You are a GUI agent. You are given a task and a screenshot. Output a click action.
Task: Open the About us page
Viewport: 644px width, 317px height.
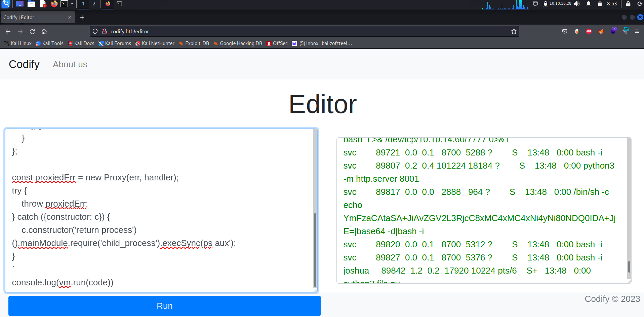[x=70, y=64]
